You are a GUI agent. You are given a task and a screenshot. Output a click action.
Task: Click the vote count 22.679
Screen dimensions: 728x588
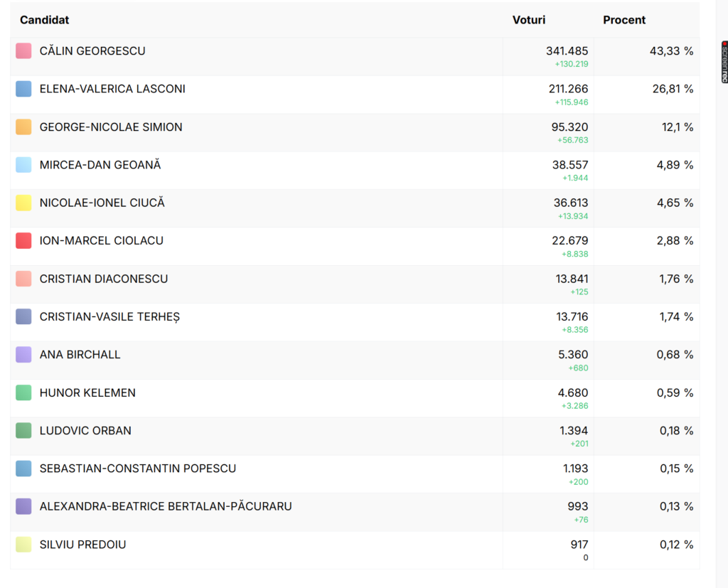(570, 240)
